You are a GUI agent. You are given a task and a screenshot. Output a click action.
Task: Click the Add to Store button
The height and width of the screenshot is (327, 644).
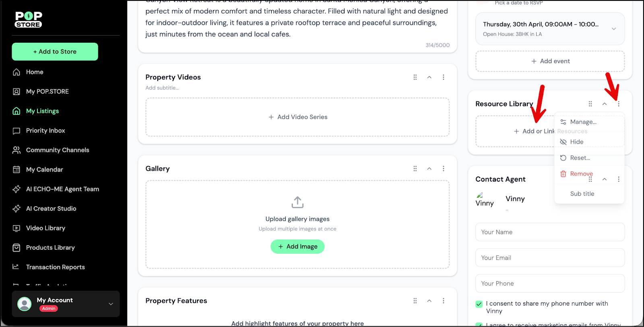pyautogui.click(x=55, y=52)
